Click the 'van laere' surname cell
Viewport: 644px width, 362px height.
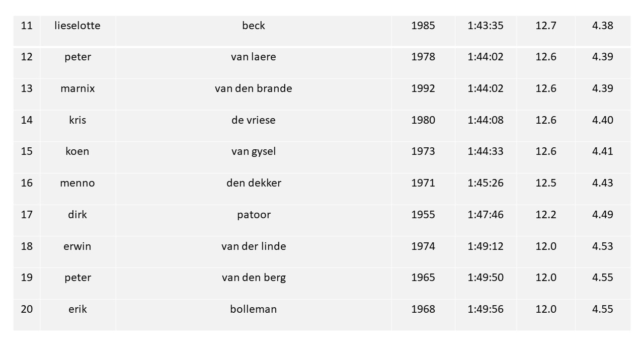(x=254, y=63)
